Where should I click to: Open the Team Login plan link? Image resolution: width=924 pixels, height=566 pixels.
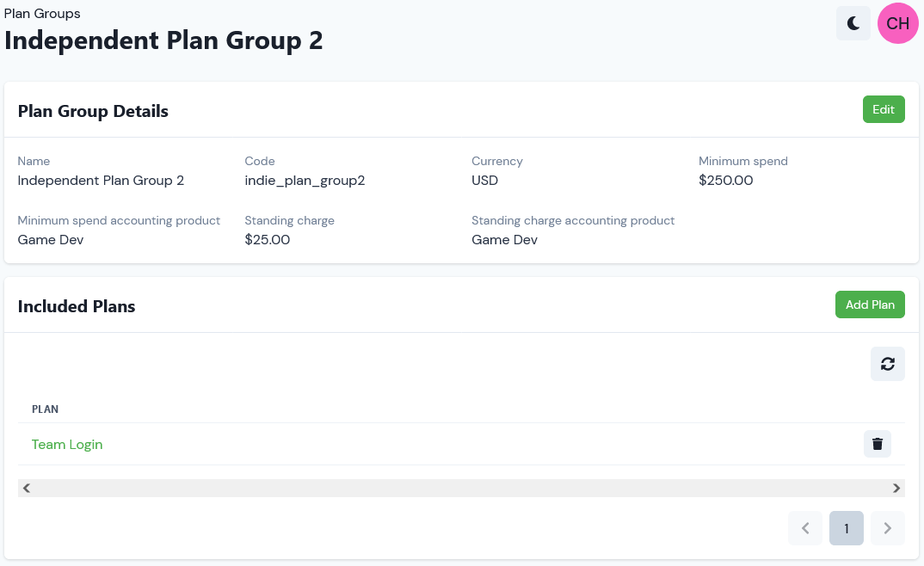click(67, 445)
